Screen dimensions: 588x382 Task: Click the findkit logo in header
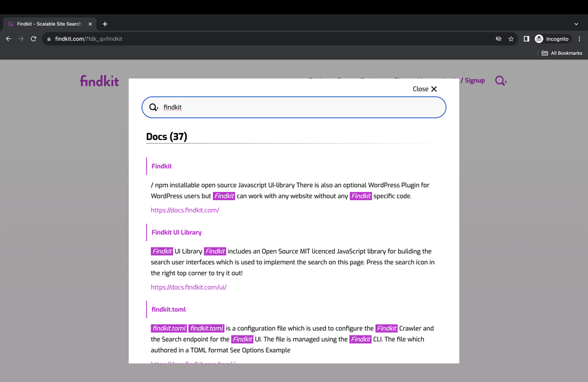(99, 81)
